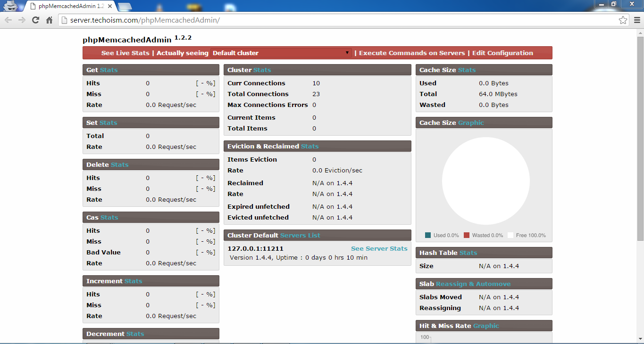Viewport: 644px width, 344px height.
Task: Click the Free white legend swatch
Action: [x=510, y=235]
